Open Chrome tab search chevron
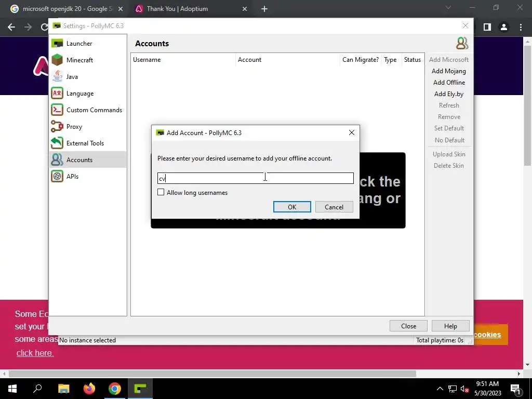 [448, 7]
